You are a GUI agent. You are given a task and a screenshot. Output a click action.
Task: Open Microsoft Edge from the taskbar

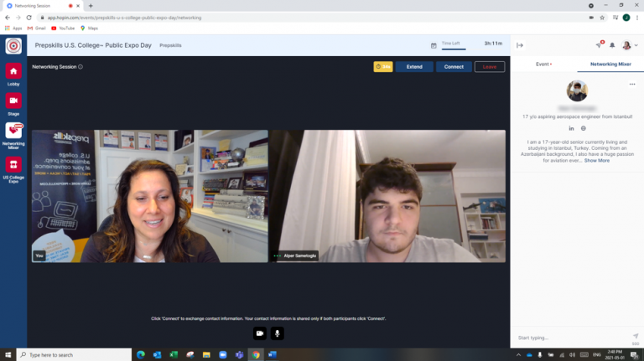141,355
